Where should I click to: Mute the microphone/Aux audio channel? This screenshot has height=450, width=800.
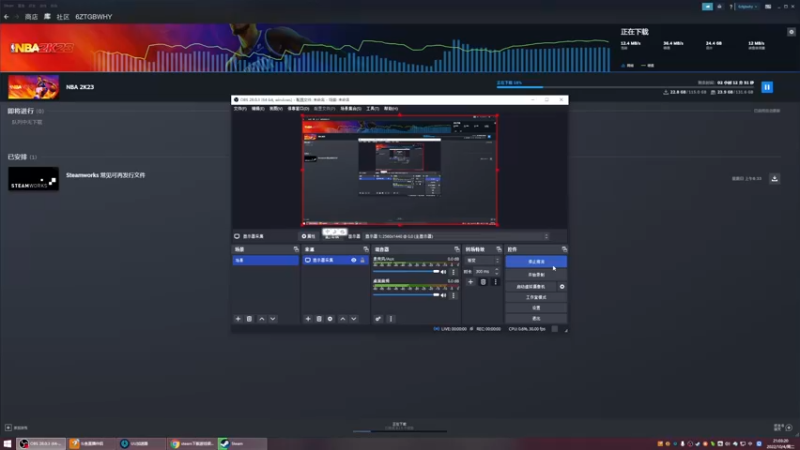[443, 272]
